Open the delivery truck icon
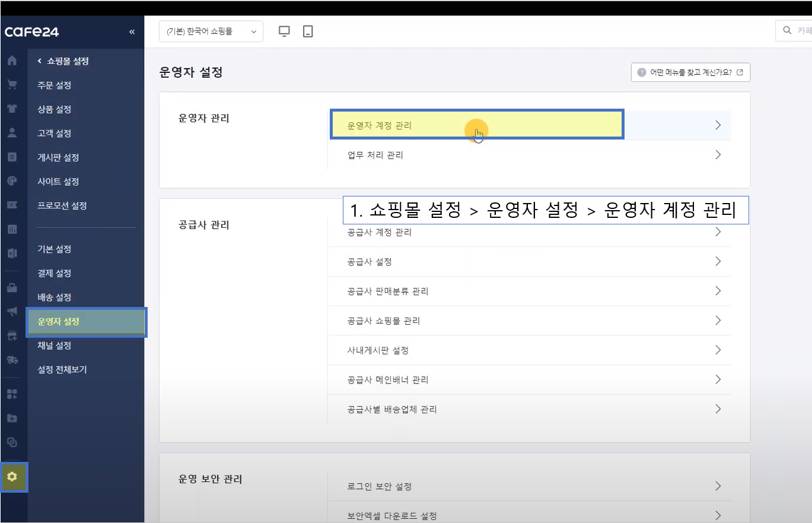 [x=12, y=360]
